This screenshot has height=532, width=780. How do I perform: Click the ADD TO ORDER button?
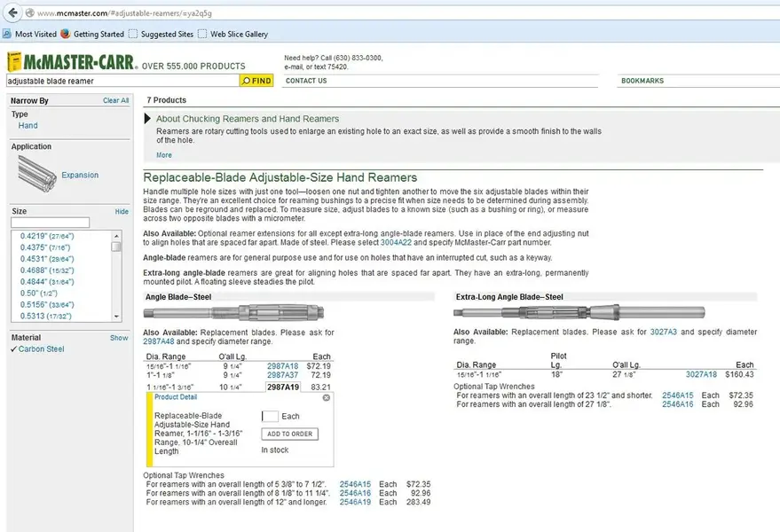coord(289,434)
